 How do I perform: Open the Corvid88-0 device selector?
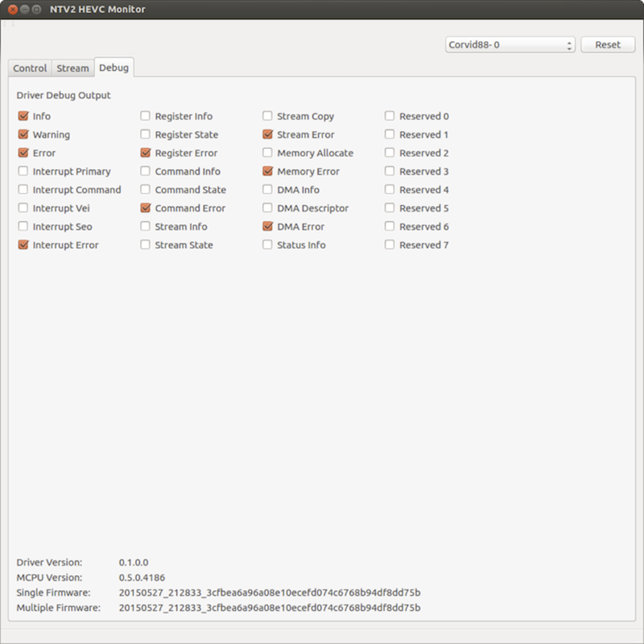[x=509, y=44]
